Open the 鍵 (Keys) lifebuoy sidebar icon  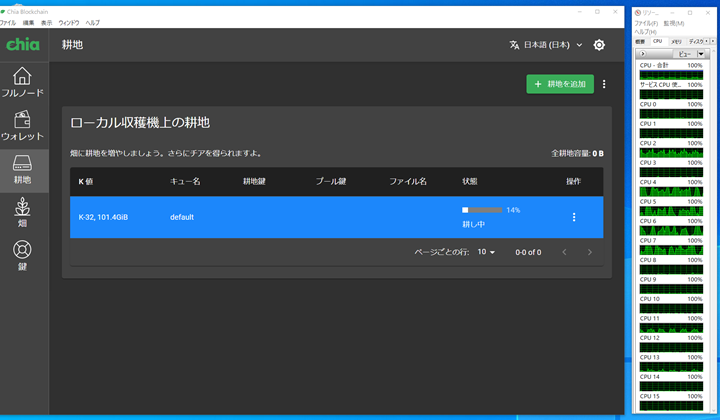tap(22, 256)
